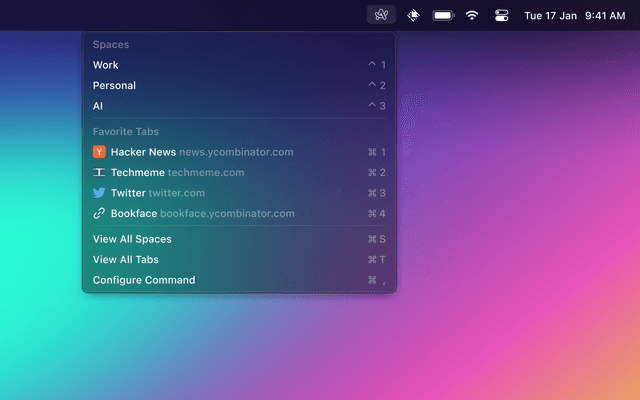Click the Bookface chain link icon
The height and width of the screenshot is (400, 640).
pyautogui.click(x=99, y=213)
